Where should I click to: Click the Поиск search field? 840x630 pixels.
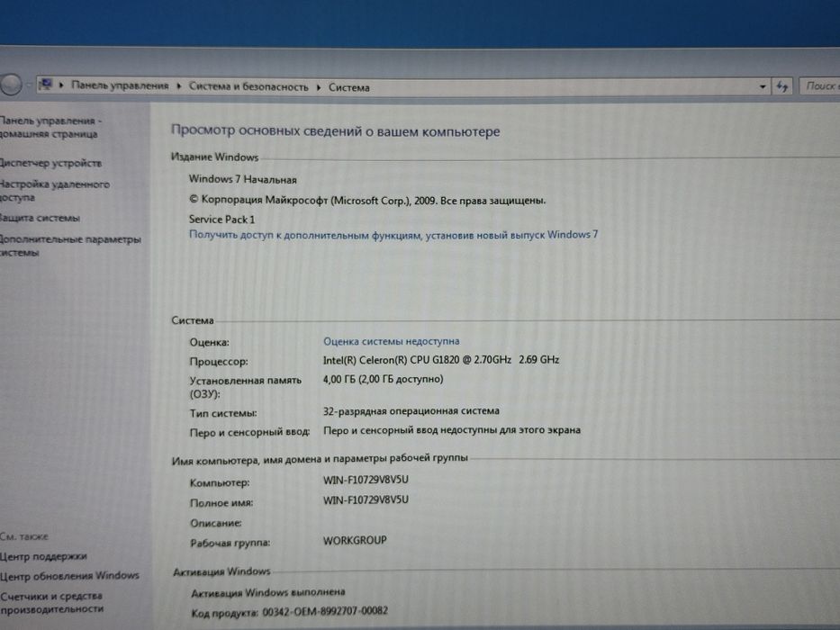819,86
